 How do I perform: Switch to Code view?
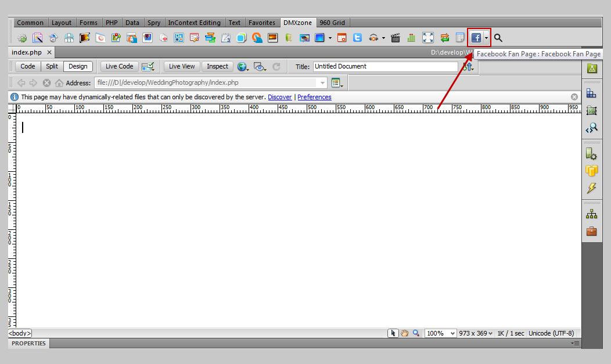pyautogui.click(x=28, y=66)
